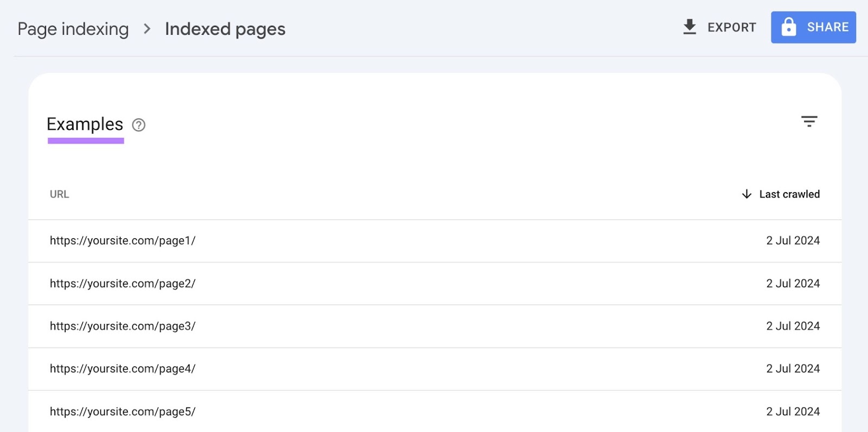The image size is (868, 432).
Task: Click Last crawled to reverse sort order
Action: coord(789,194)
